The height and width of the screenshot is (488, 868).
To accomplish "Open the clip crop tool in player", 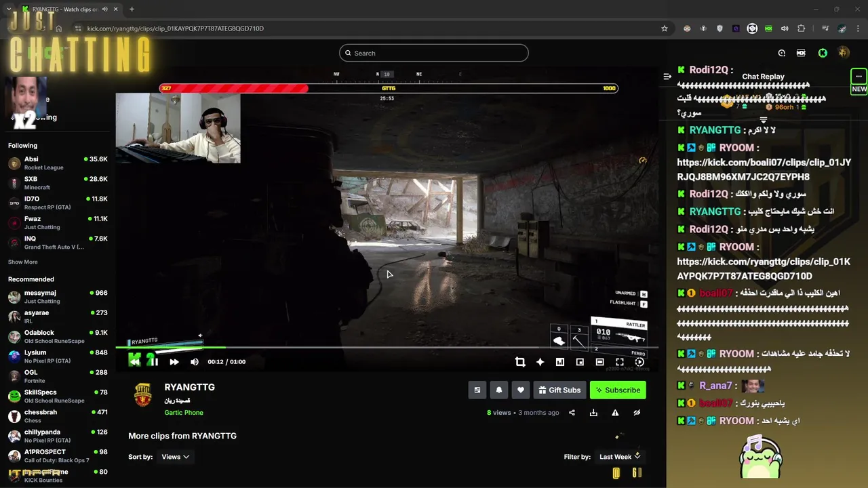I will 520,362.
